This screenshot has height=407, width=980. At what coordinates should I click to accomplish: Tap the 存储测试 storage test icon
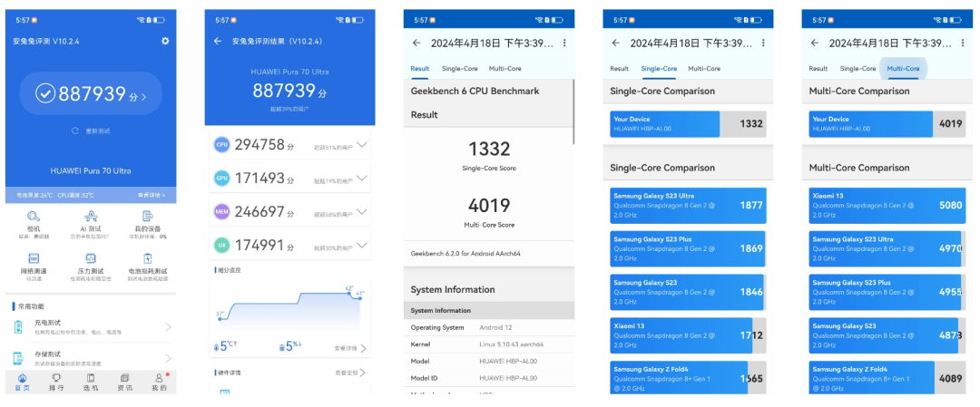18,358
